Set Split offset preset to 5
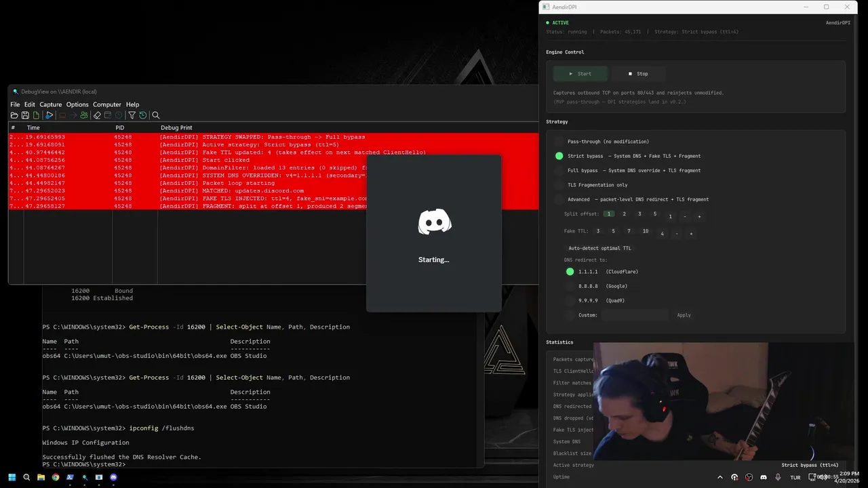This screenshot has height=488, width=868. 654,214
